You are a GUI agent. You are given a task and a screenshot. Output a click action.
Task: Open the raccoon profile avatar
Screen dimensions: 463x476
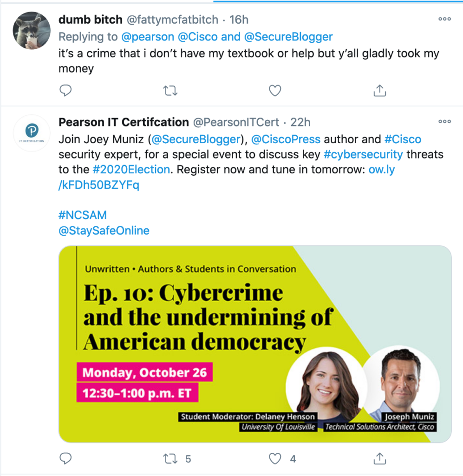[32, 29]
